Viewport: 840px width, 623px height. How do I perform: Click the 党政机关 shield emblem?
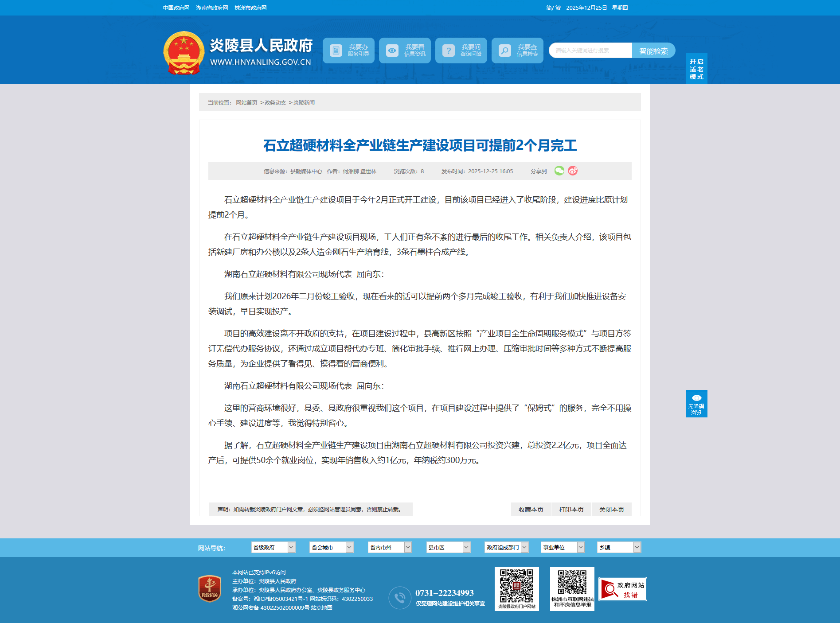click(210, 588)
